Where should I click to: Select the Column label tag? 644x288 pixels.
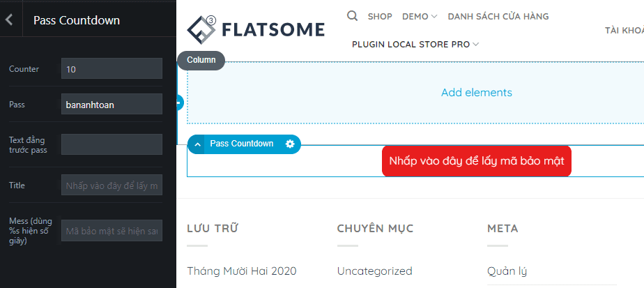pos(201,60)
